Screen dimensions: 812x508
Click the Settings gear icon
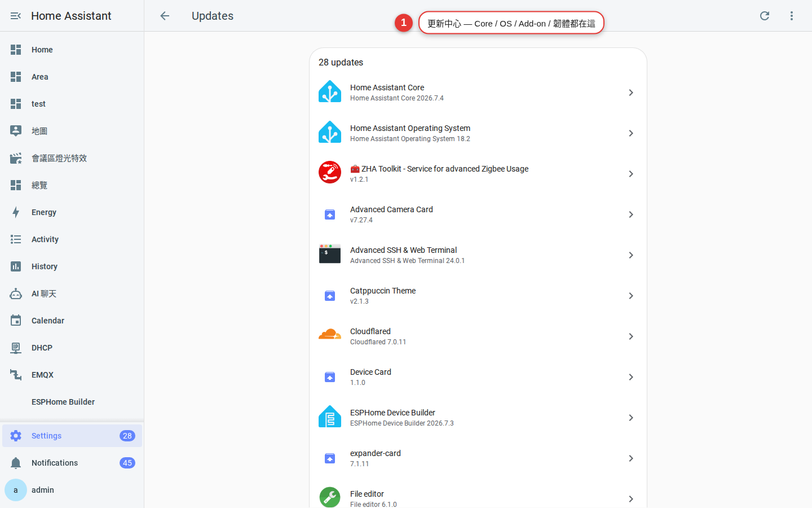click(x=16, y=436)
